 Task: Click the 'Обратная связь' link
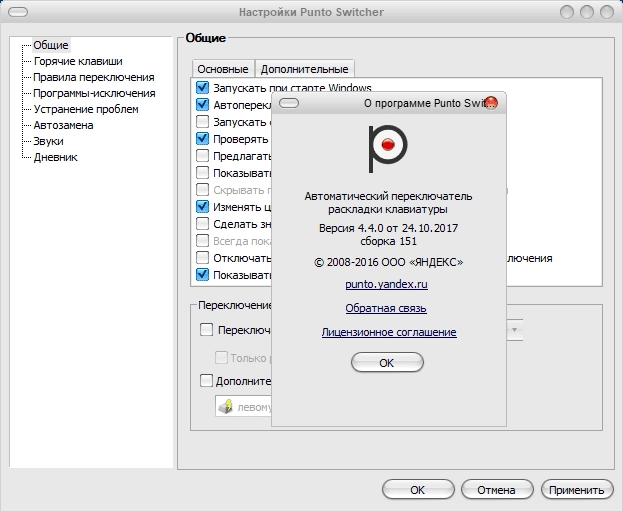[386, 308]
